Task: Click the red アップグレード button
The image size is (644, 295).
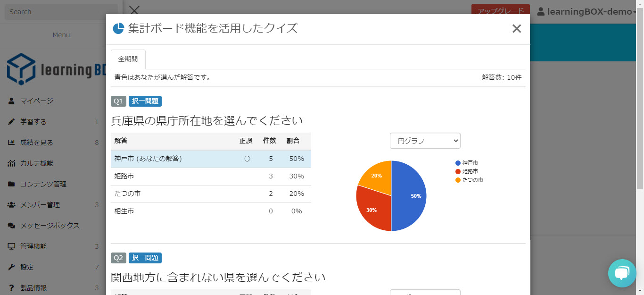Action: (500, 10)
